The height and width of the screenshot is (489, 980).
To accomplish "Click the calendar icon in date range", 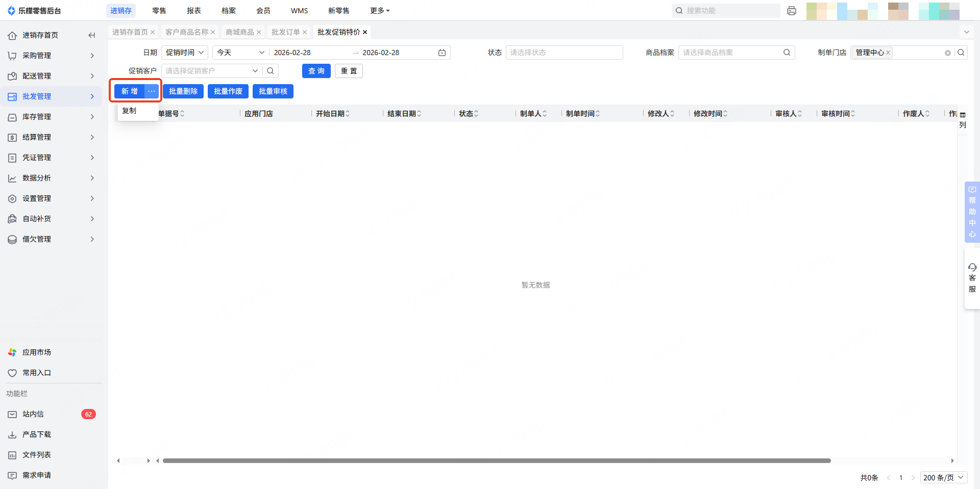I will 442,53.
